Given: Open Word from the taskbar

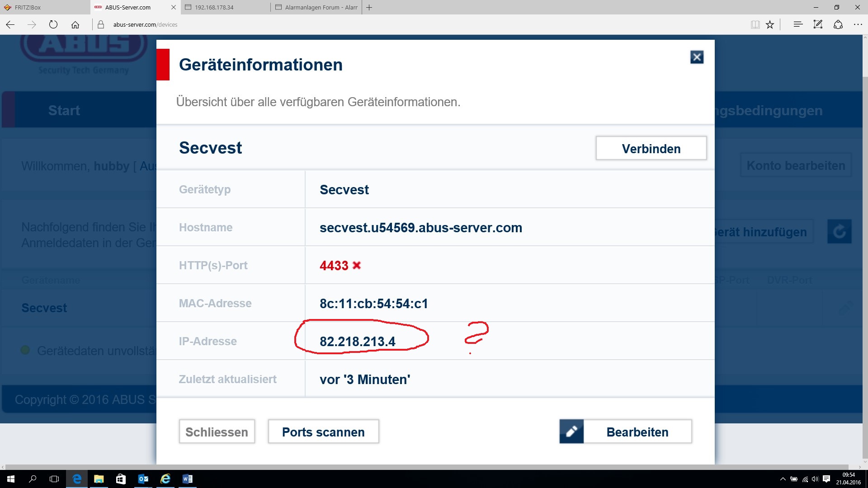Looking at the screenshot, I should (x=187, y=479).
